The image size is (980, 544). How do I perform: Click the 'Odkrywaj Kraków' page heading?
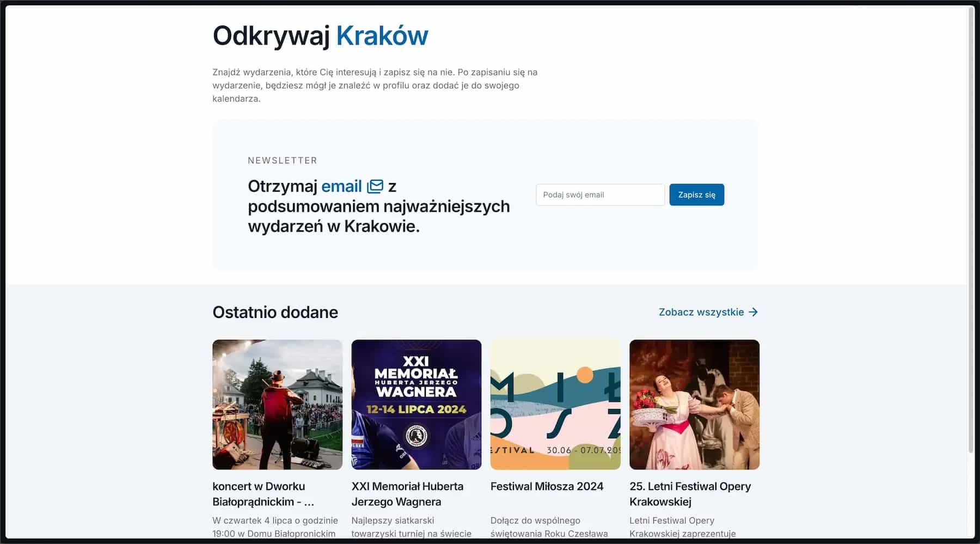coord(320,36)
